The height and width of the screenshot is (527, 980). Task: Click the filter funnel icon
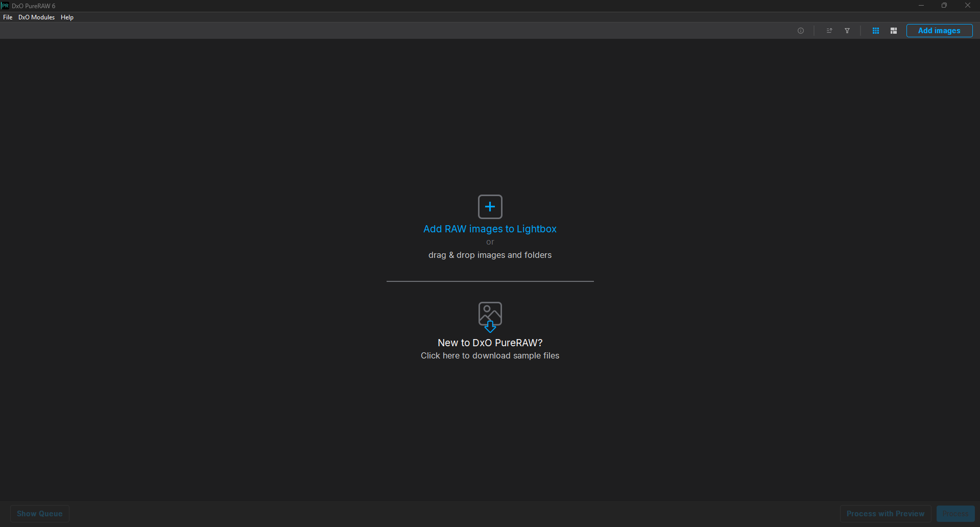pyautogui.click(x=847, y=31)
